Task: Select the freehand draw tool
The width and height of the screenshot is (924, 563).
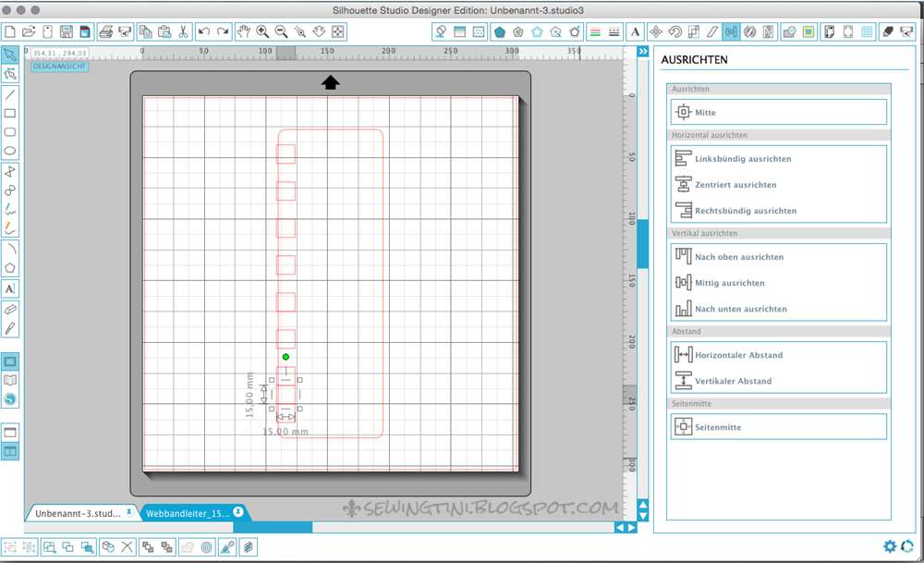Action: tap(10, 209)
